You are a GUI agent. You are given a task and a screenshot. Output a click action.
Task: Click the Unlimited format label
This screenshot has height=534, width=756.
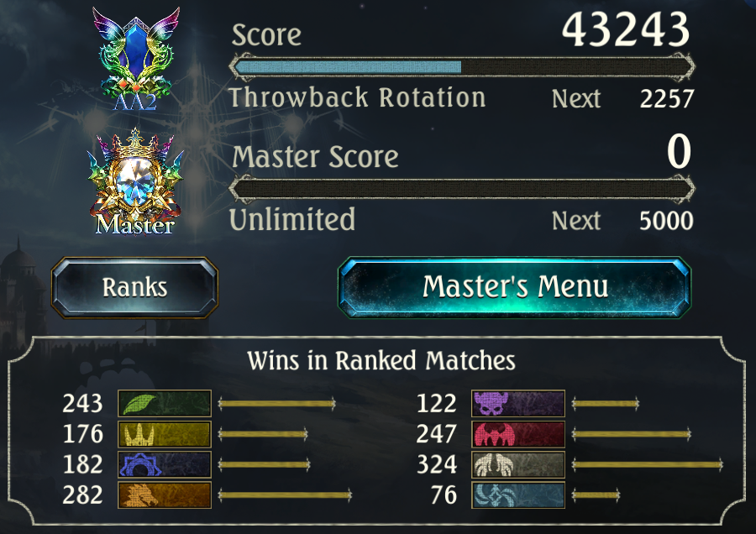(292, 220)
